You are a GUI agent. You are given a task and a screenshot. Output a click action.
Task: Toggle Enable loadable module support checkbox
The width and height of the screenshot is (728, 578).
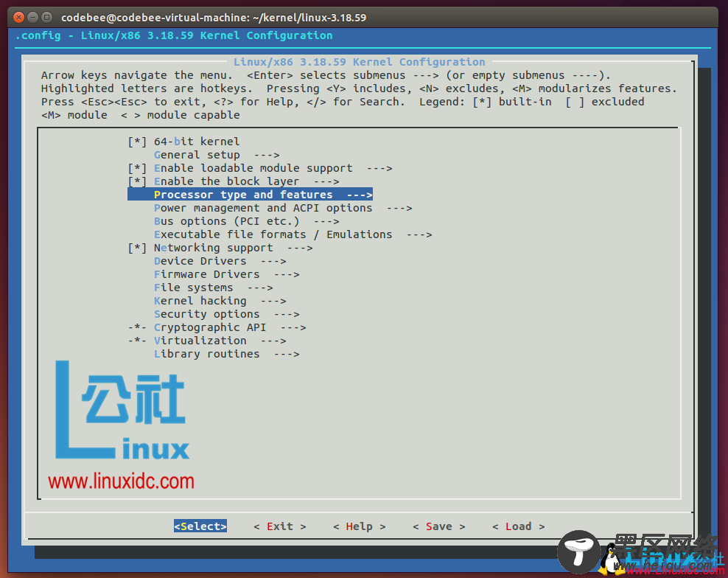(138, 168)
